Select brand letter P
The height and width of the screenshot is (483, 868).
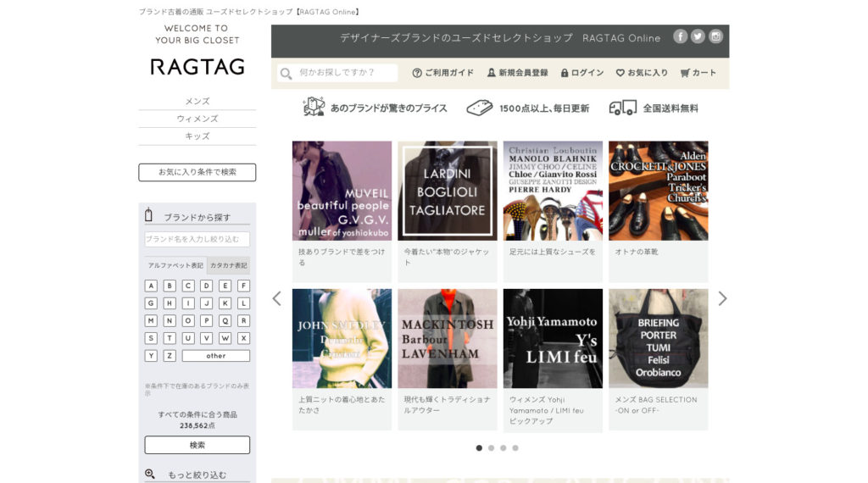coord(207,320)
